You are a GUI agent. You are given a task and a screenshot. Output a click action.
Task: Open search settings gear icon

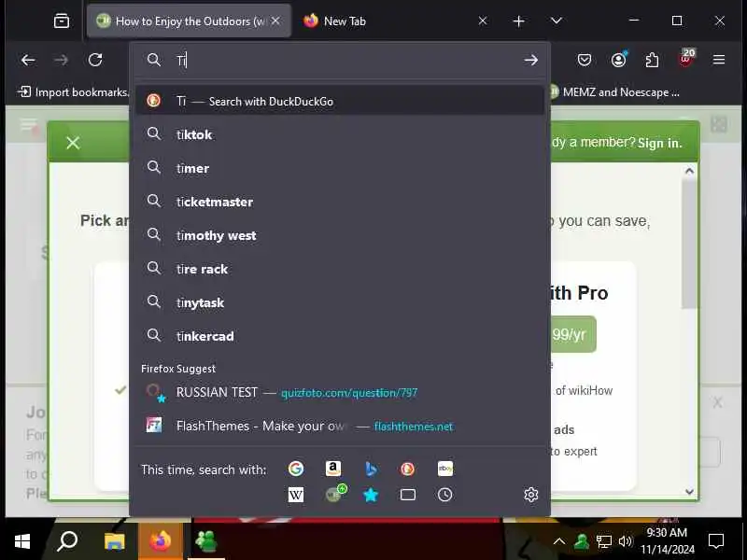coord(530,495)
